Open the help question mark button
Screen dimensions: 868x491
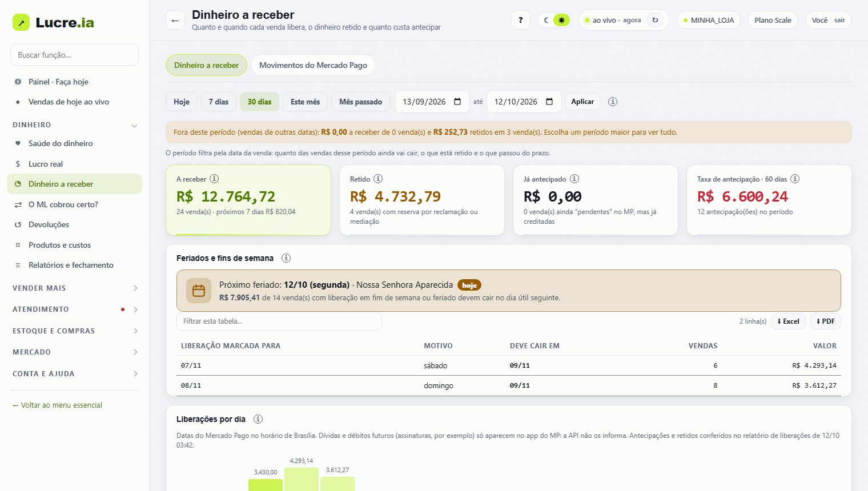[x=520, y=20]
